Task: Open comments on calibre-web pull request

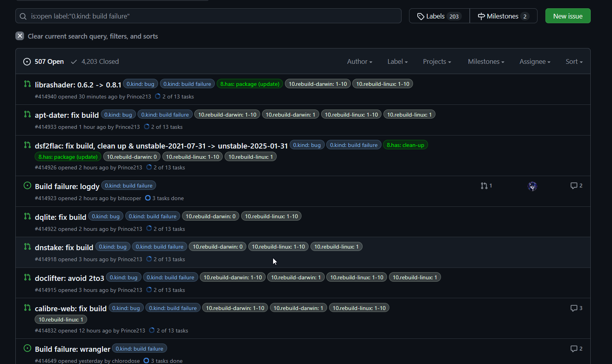Action: [577, 308]
